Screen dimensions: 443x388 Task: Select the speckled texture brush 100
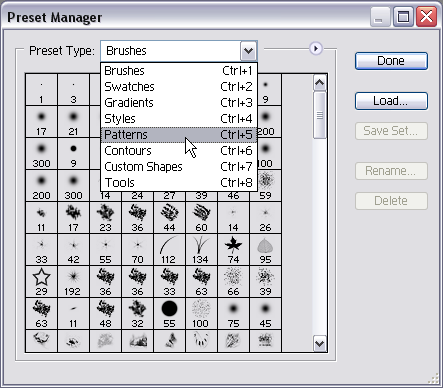coord(201,314)
